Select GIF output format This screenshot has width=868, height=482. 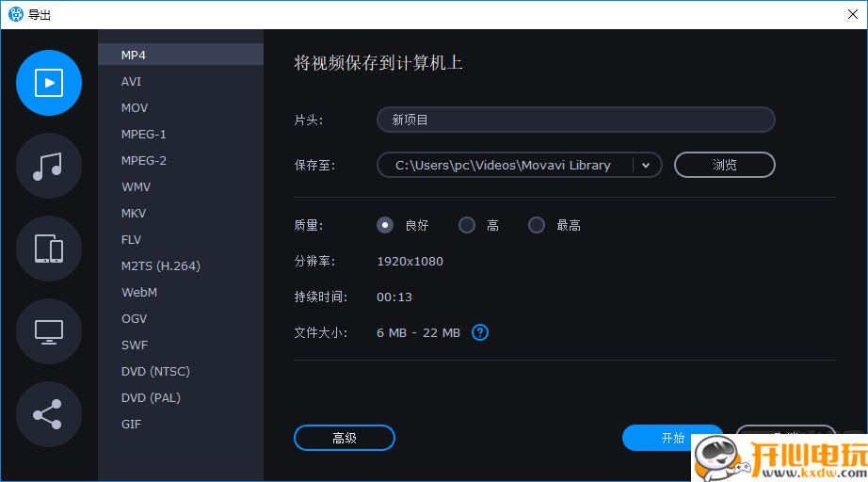[132, 425]
